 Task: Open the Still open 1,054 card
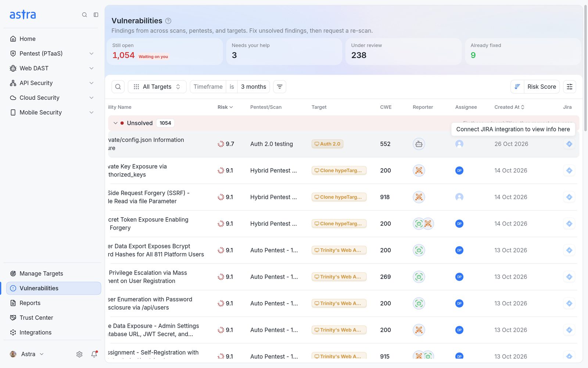165,52
